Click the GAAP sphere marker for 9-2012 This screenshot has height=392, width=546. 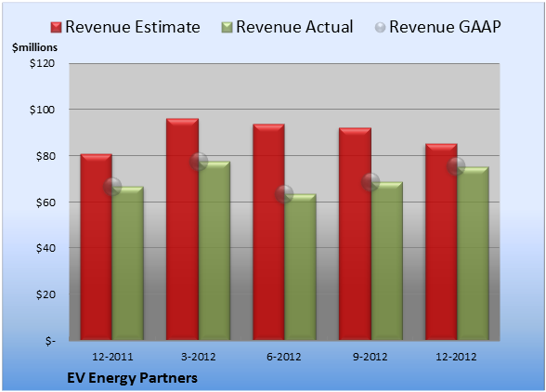point(370,182)
